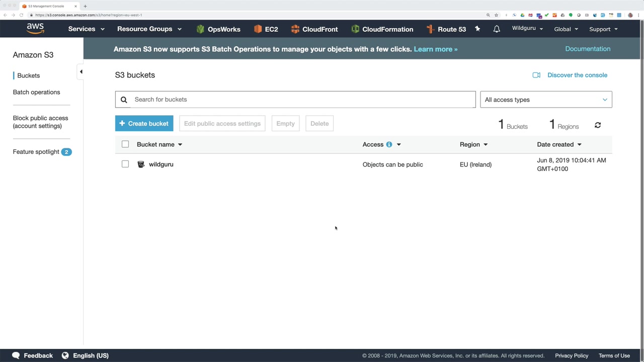Click the zoom magnifier icon in address bar

(488, 15)
